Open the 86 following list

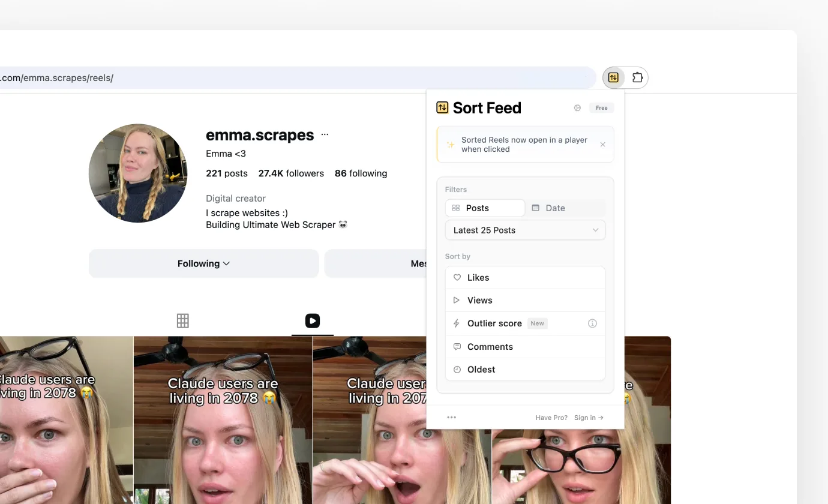(x=361, y=173)
